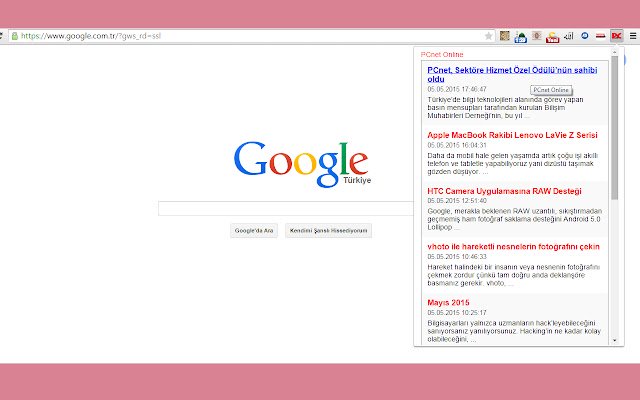This screenshot has width=640, height=400.
Task: Click the bookmark star in the address bar
Action: 488,36
